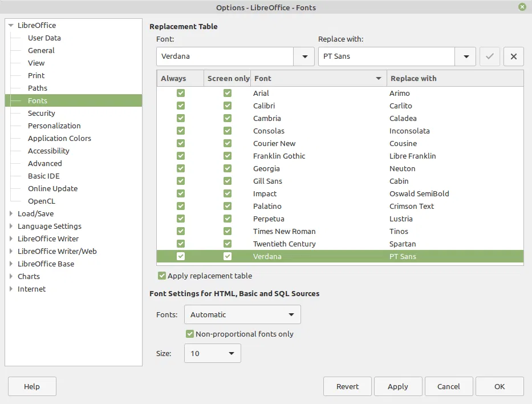Expand the Load/Save tree node
Viewport: 532px width, 404px height.
click(11, 213)
